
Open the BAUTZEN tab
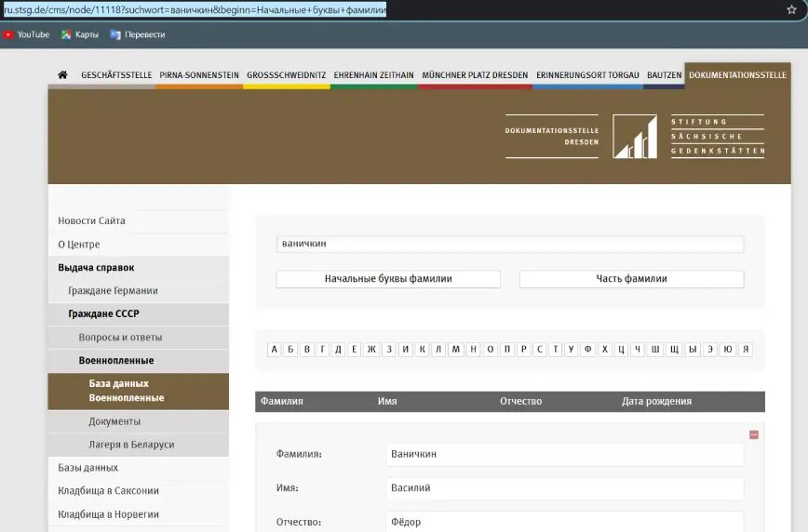click(665, 75)
